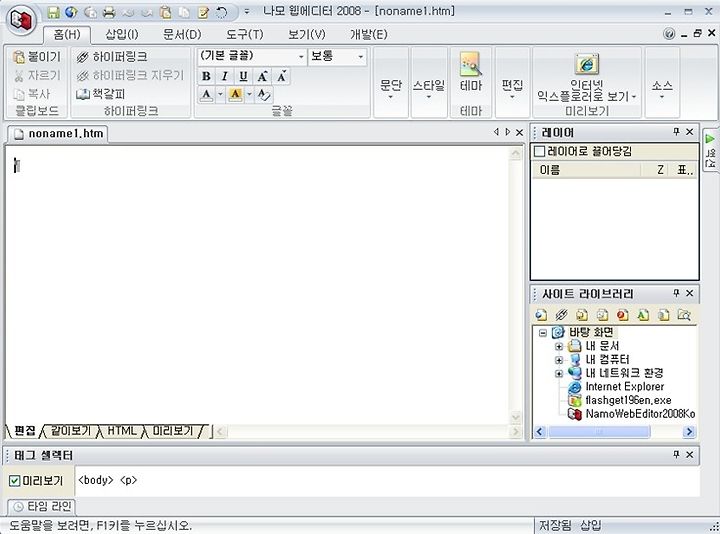The width and height of the screenshot is (720, 534).
Task: Save document with the green floppy icon
Action: tap(54, 12)
